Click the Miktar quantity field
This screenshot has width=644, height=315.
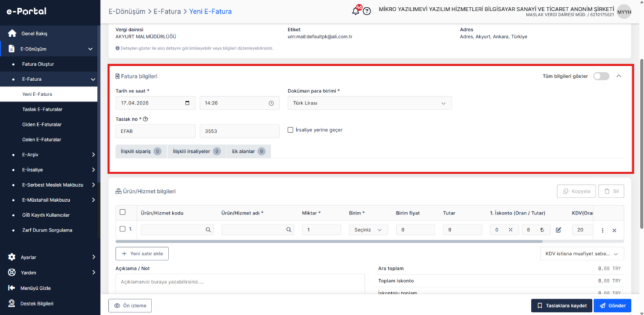321,230
